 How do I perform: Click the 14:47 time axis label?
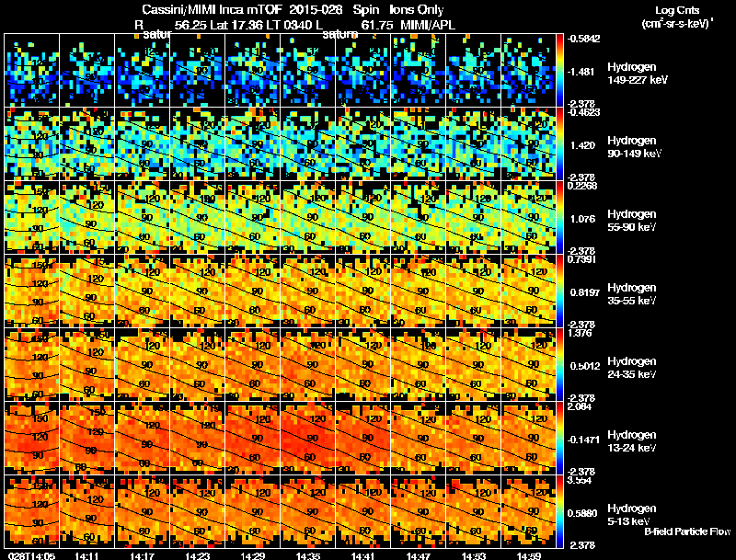tap(419, 555)
